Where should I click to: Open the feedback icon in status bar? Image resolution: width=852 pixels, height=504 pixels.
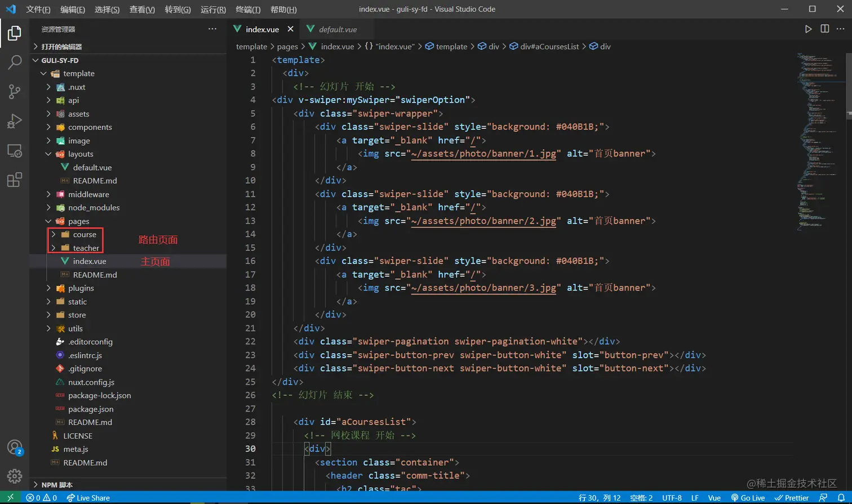click(823, 498)
